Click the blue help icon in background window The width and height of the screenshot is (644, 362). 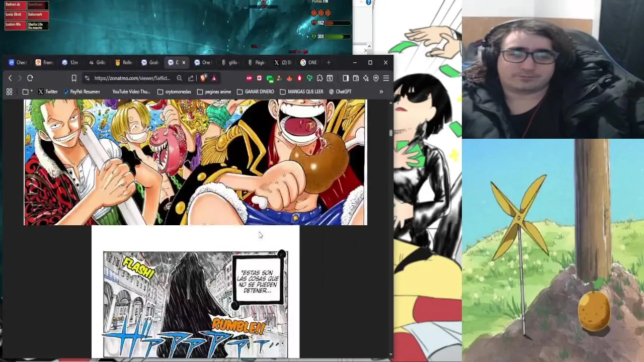point(368,3)
